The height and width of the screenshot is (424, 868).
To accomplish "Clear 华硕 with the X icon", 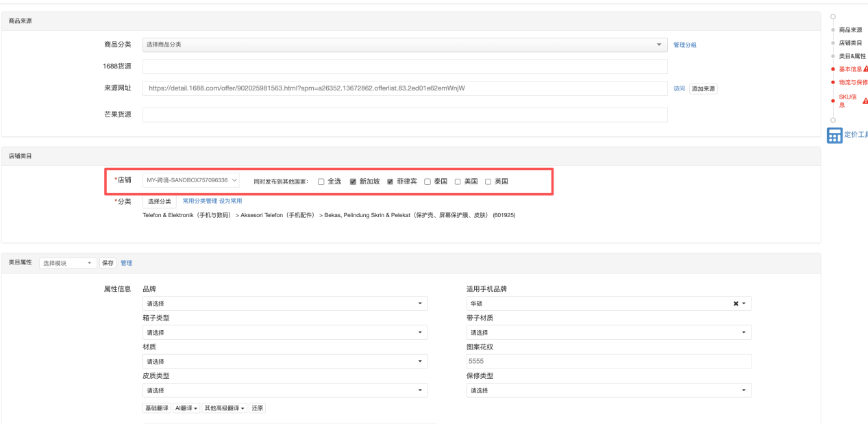I will [x=735, y=303].
